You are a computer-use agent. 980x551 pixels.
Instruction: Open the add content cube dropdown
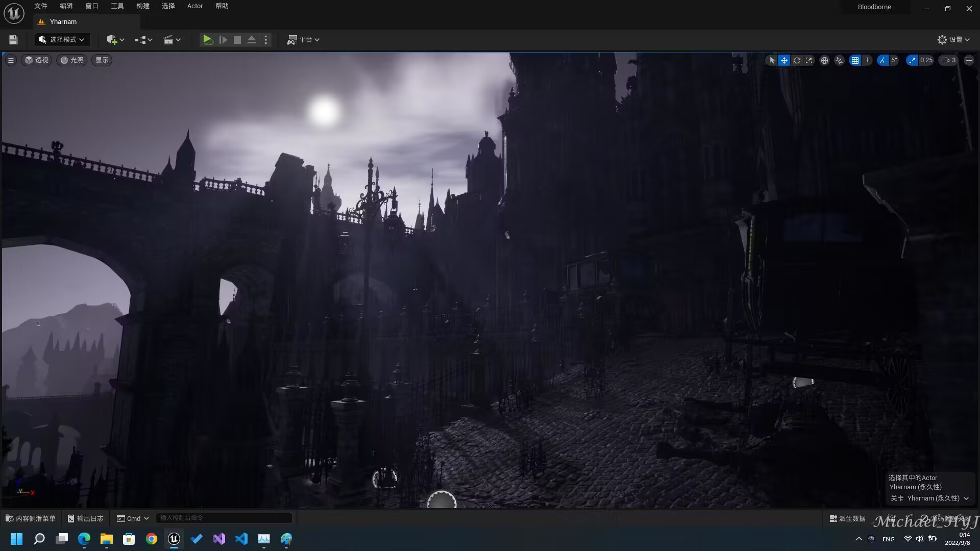pos(115,40)
